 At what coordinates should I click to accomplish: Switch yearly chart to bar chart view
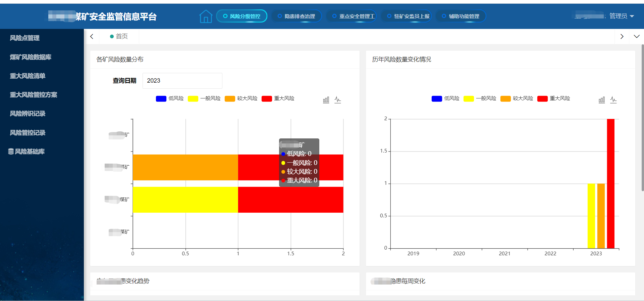(602, 100)
